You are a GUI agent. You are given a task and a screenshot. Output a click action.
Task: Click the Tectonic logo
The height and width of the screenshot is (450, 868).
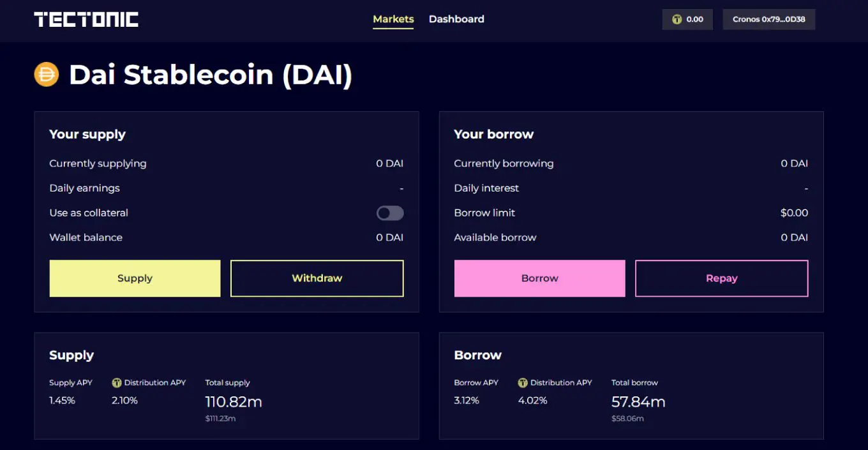(x=86, y=20)
